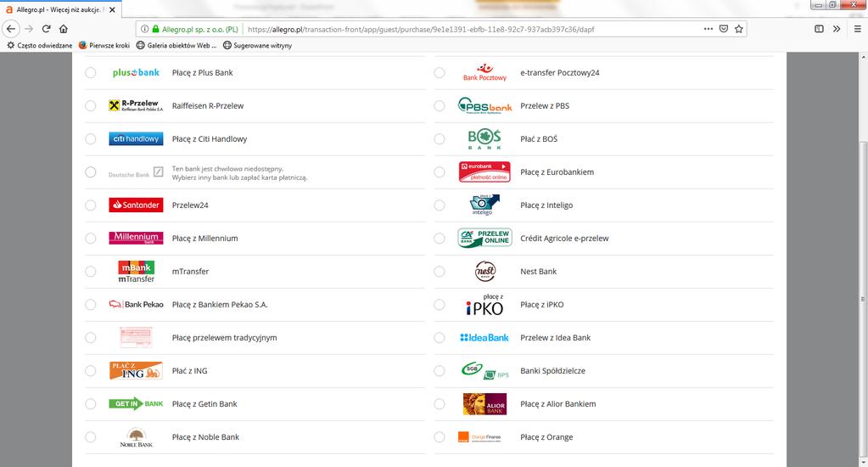Click the Crédit Agricole e-przelew label
The width and height of the screenshot is (868, 467).
(564, 239)
